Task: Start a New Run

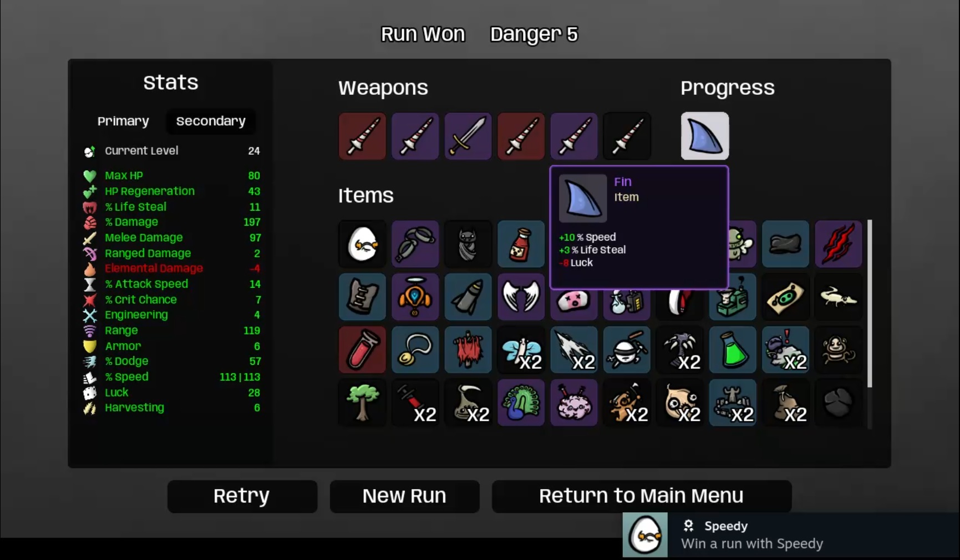Action: pos(404,496)
